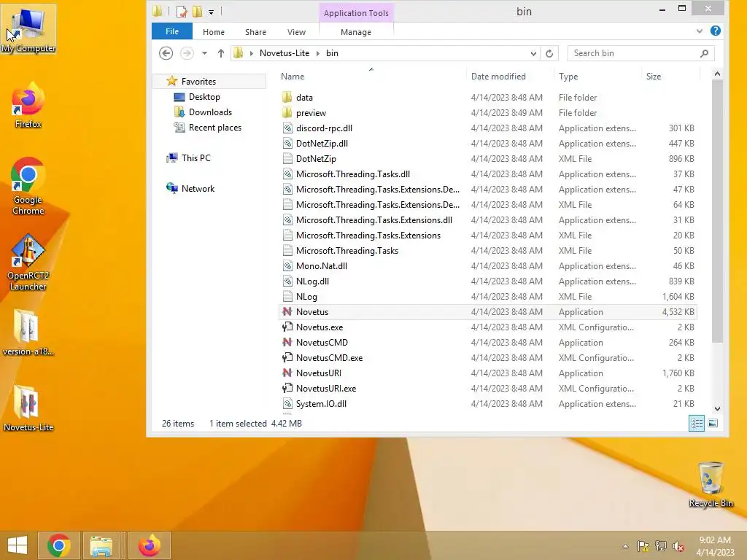
Task: Open the recent locations dropdown arrow
Action: pos(204,53)
